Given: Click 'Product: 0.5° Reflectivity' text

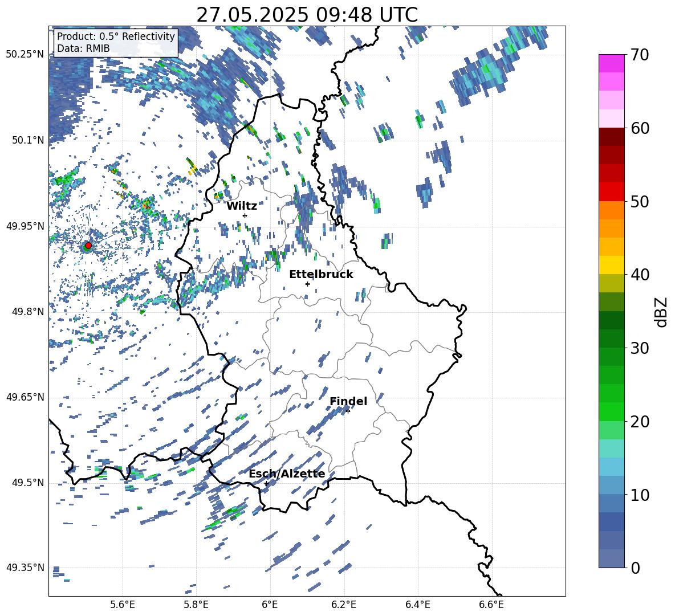Looking at the screenshot, I should 116,36.
